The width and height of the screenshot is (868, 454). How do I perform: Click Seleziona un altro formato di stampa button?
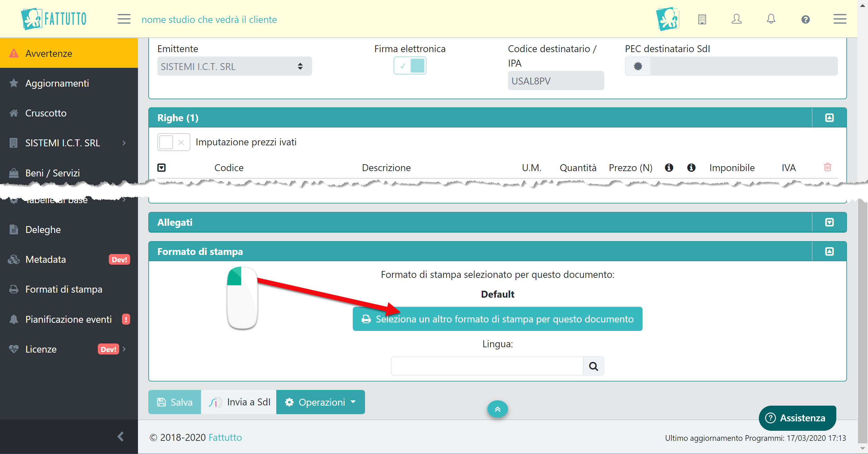[x=497, y=319]
